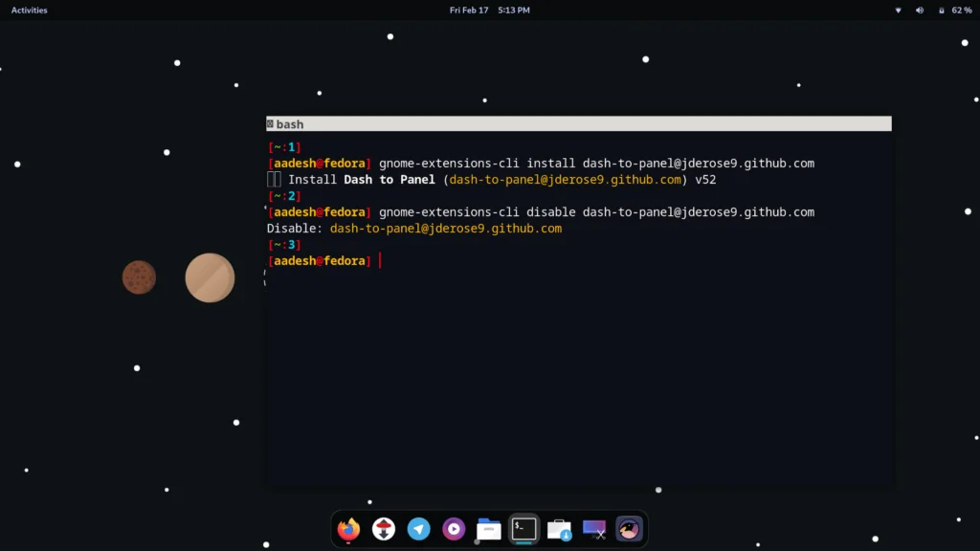Screen dimensions: 980x551
Task: Click the Terminal icon in the dock
Action: click(523, 528)
